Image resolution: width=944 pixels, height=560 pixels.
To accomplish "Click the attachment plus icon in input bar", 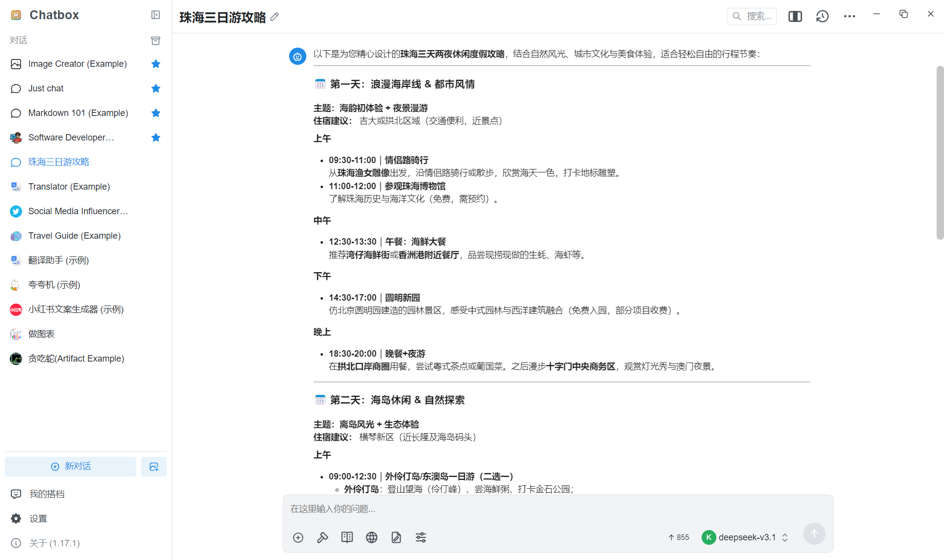I will pyautogui.click(x=298, y=537).
